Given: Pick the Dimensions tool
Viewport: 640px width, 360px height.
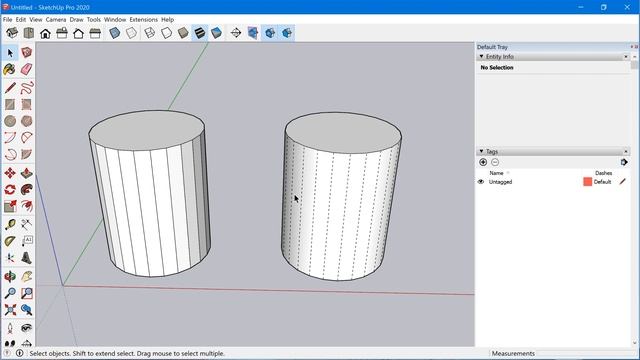Looking at the screenshot, I should (x=27, y=224).
